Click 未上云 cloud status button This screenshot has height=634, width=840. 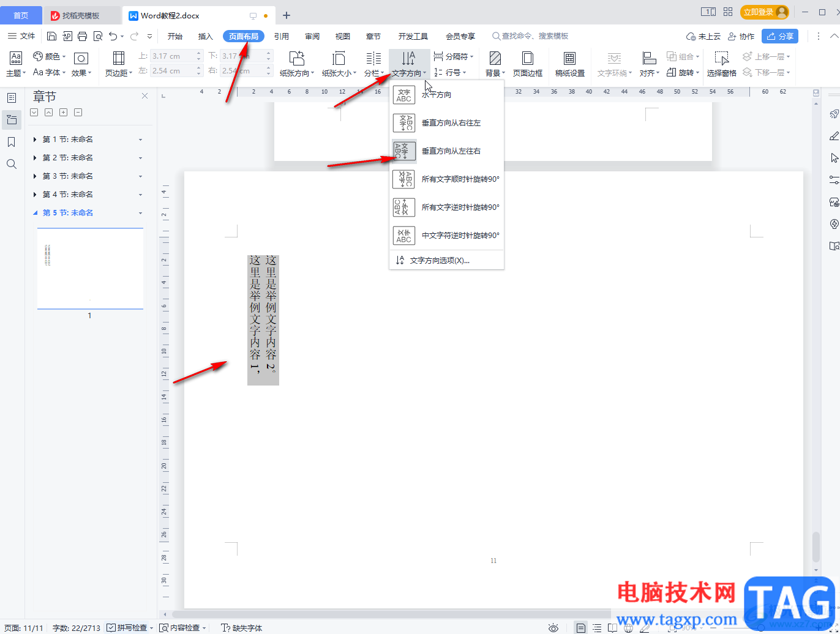703,36
